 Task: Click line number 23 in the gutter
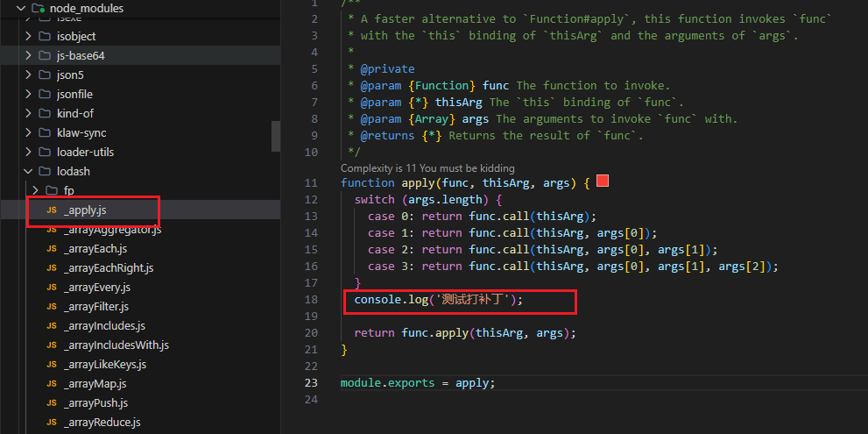click(311, 383)
